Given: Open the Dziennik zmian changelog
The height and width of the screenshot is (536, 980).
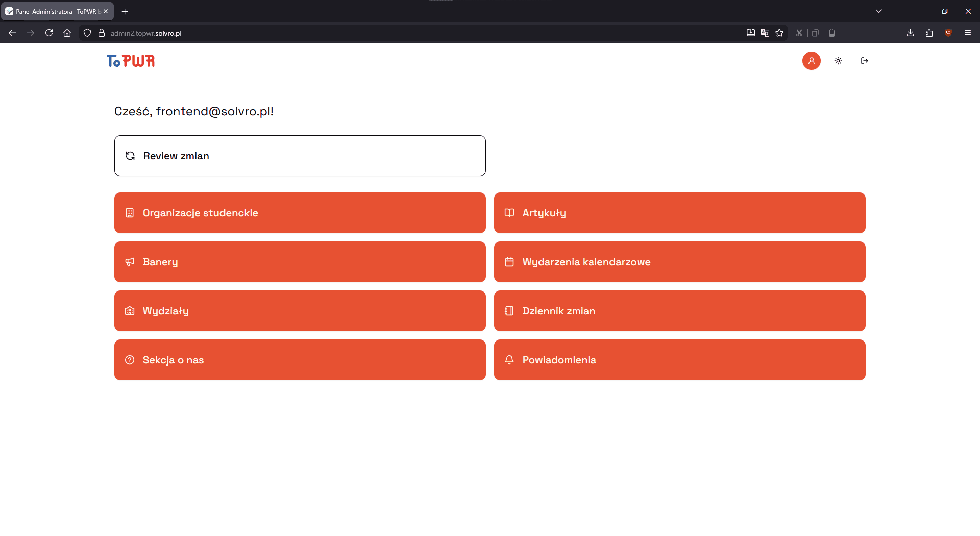Looking at the screenshot, I should (x=679, y=311).
